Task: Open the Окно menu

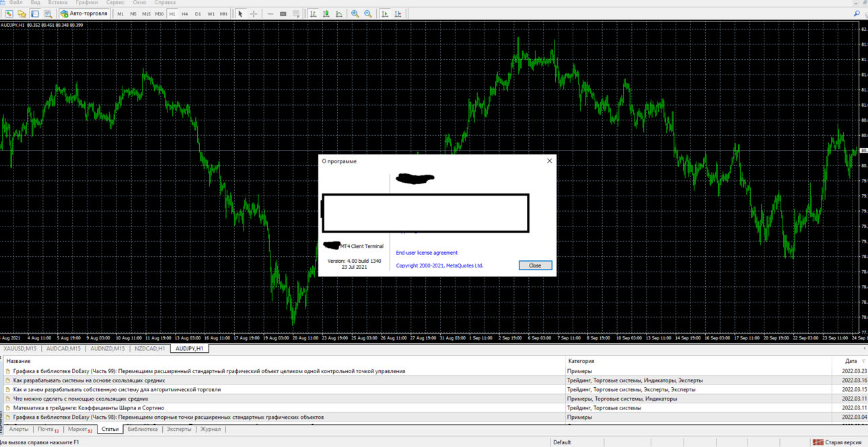Action: [139, 3]
